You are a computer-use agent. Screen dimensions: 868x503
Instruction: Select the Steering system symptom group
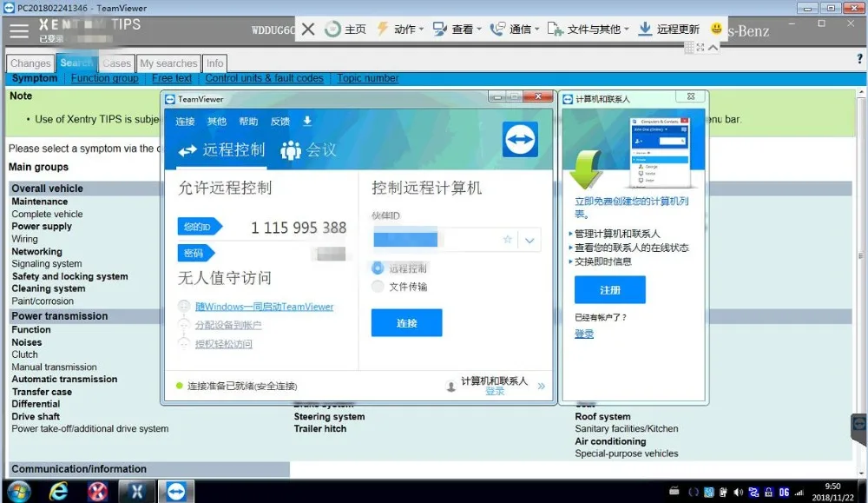[x=329, y=417]
